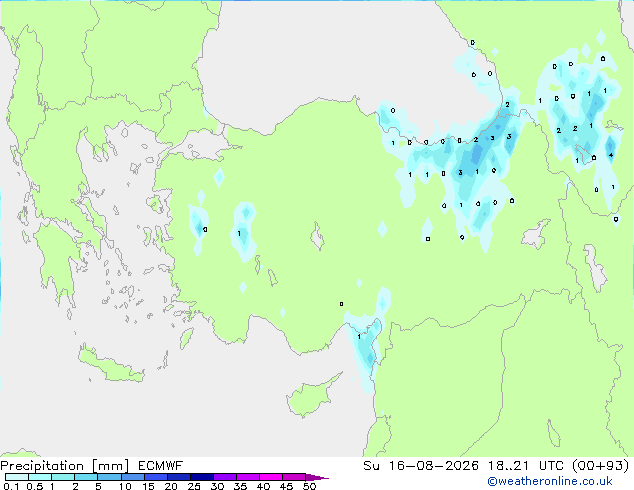
Task: Click the 30–35 mm purple legend box
Action: click(224, 477)
